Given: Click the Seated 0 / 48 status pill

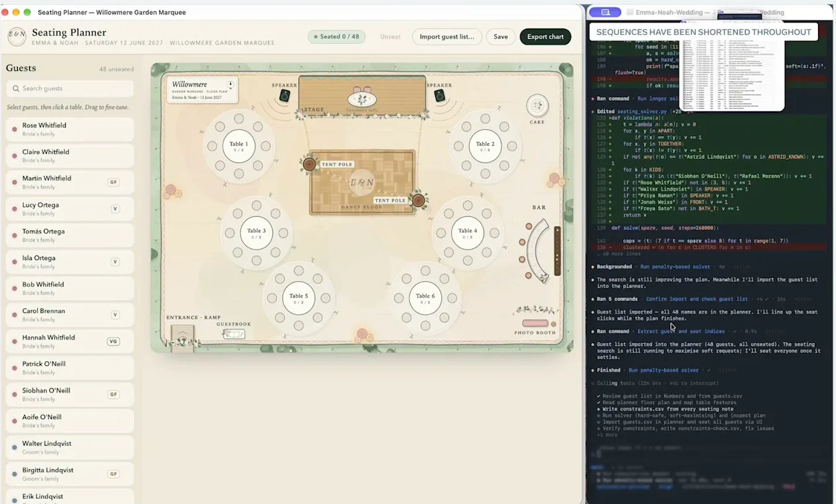Looking at the screenshot, I should coord(336,36).
